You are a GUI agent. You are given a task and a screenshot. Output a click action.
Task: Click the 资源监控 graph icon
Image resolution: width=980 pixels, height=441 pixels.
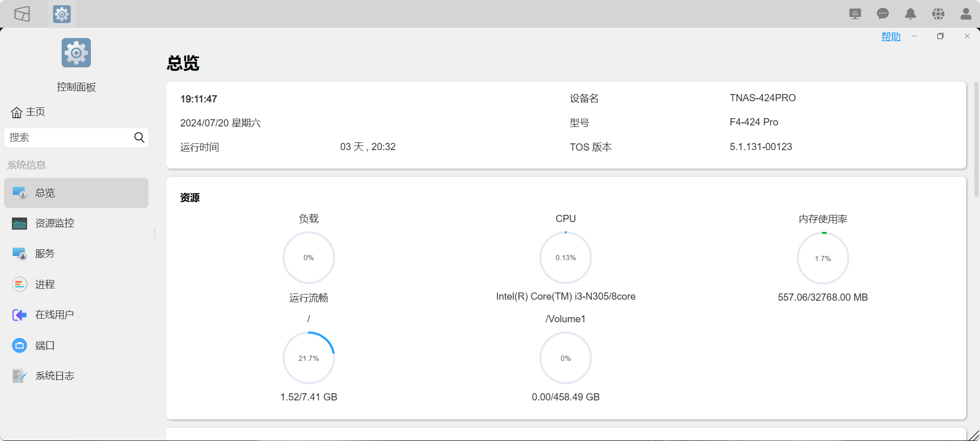coord(20,223)
